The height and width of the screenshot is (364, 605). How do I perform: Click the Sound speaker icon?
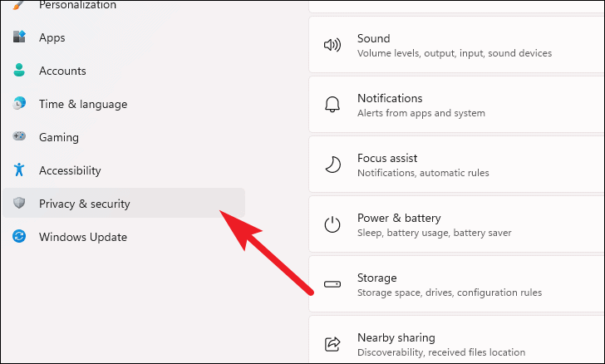click(332, 45)
